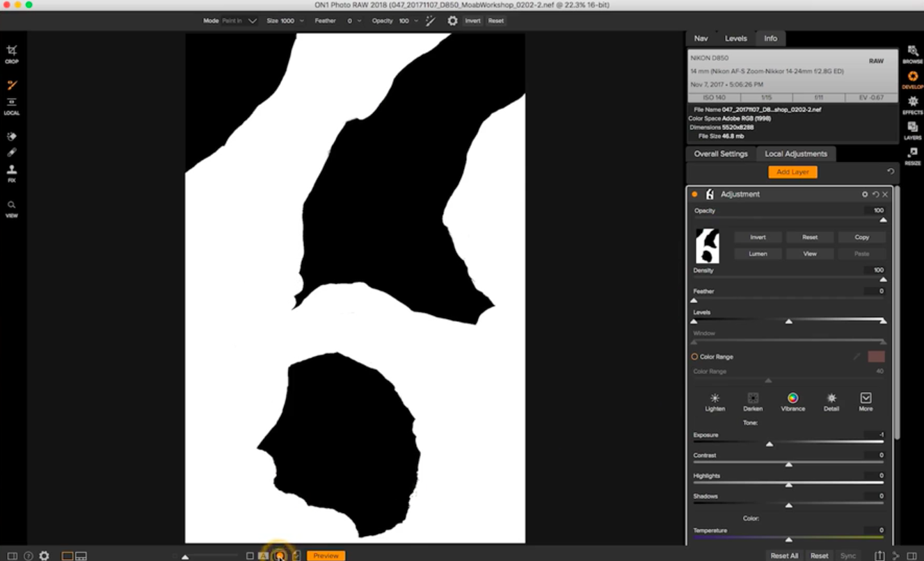Switch to the Levels tab
Image resolution: width=924 pixels, height=561 pixels.
[x=735, y=38]
